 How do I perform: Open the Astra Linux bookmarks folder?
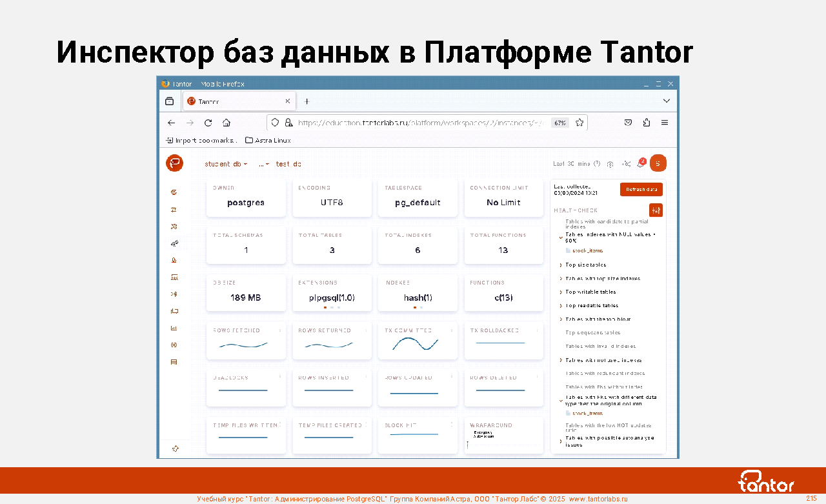pyautogui.click(x=268, y=140)
